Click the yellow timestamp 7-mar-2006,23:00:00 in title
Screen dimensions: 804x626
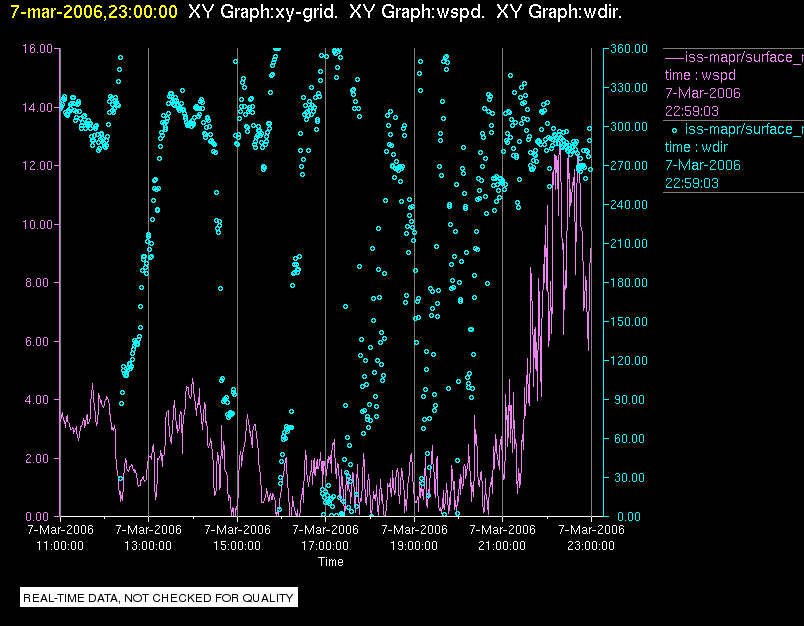tap(94, 12)
